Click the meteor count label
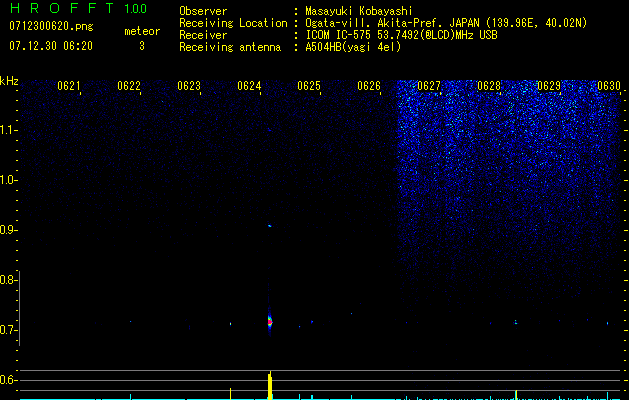This screenshot has height=400, width=629. click(x=142, y=31)
